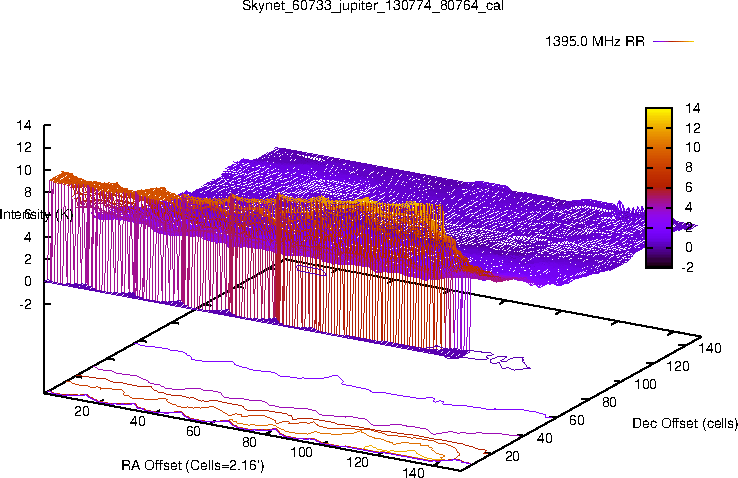Image resolution: width=738 pixels, height=478 pixels.
Task: Click the yellow peak contour on base plane
Action: pos(405,452)
